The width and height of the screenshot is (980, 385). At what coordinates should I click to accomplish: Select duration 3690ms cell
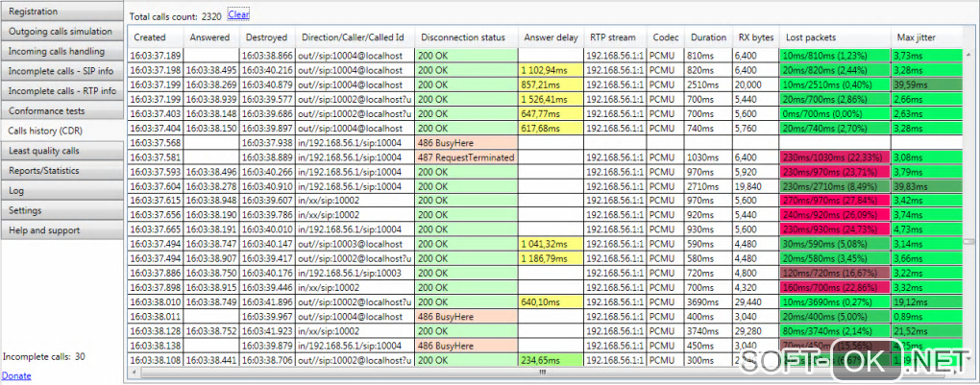coord(708,302)
